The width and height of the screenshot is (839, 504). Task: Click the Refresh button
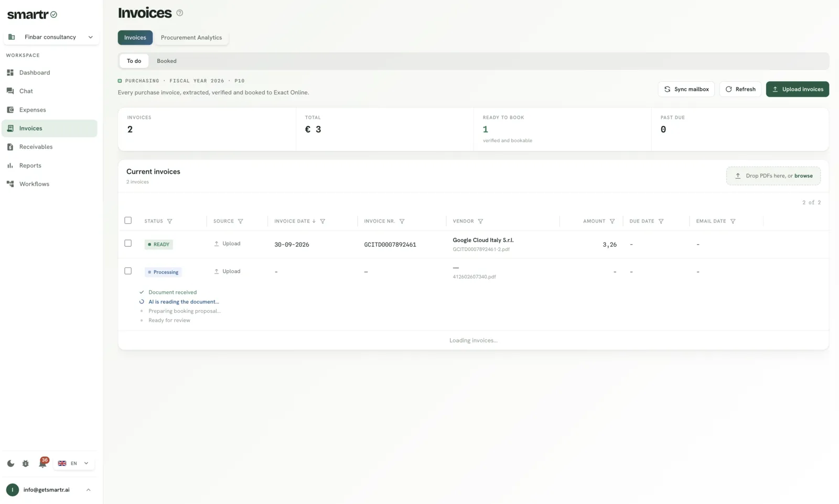pyautogui.click(x=740, y=89)
